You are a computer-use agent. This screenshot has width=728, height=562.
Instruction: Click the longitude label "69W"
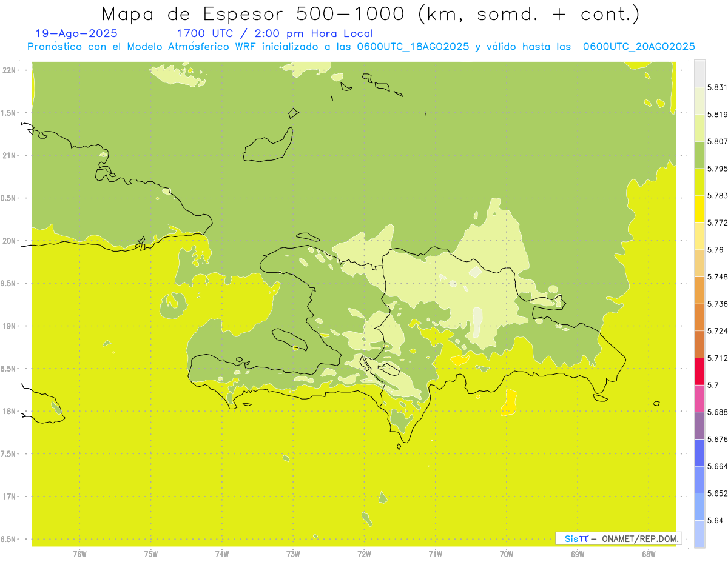[578, 554]
